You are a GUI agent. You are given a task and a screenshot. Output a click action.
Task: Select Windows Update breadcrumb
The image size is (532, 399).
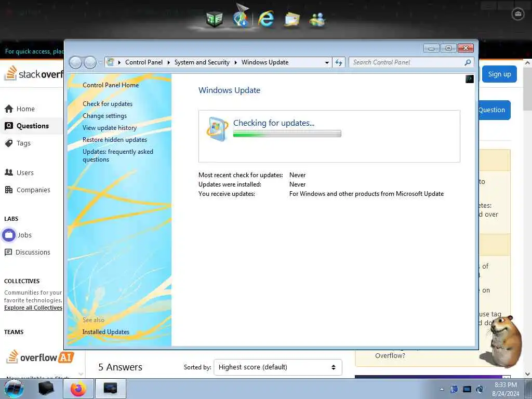[x=265, y=62]
